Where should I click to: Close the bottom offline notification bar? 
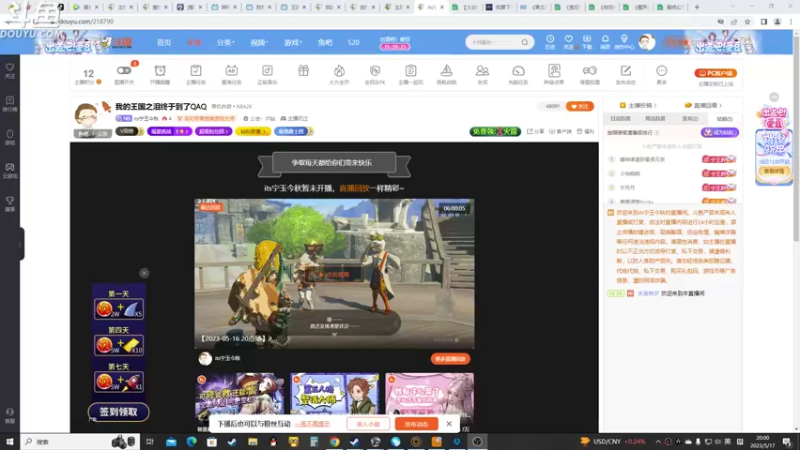pyautogui.click(x=449, y=423)
